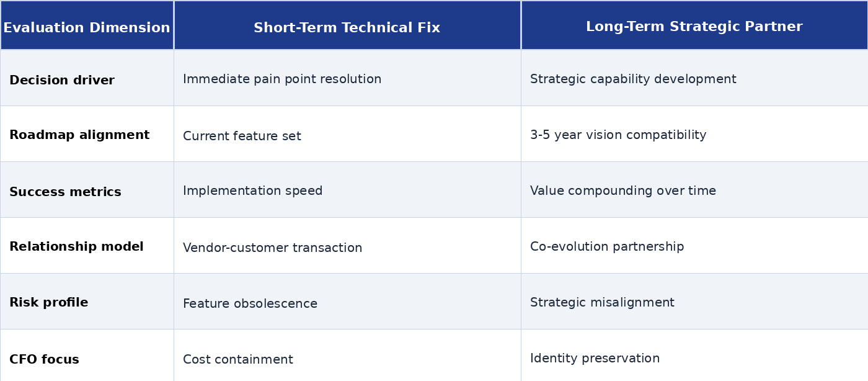Click the 3-5 year vision compatibility cell

pyautogui.click(x=618, y=135)
